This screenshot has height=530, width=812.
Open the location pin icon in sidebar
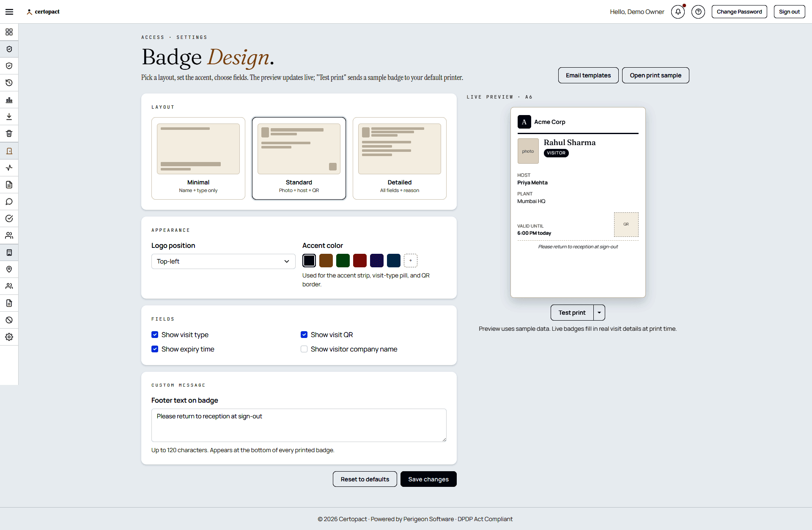9,269
